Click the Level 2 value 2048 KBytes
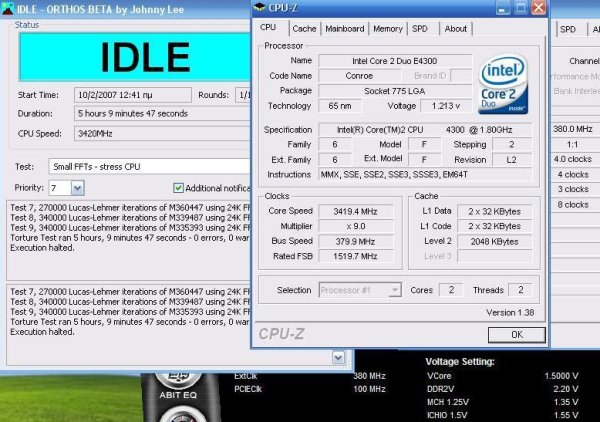This screenshot has height=422, width=600. pyautogui.click(x=494, y=242)
